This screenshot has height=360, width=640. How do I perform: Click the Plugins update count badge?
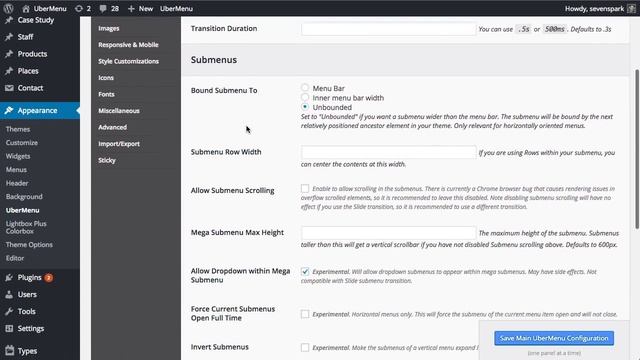pos(49,278)
